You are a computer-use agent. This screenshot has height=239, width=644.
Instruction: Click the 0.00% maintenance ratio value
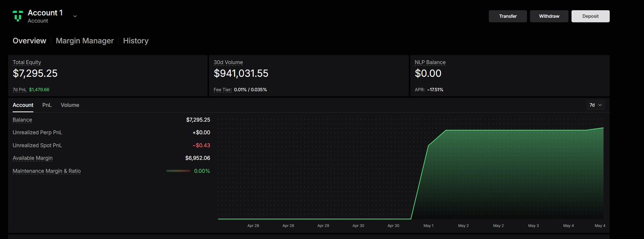(x=202, y=171)
